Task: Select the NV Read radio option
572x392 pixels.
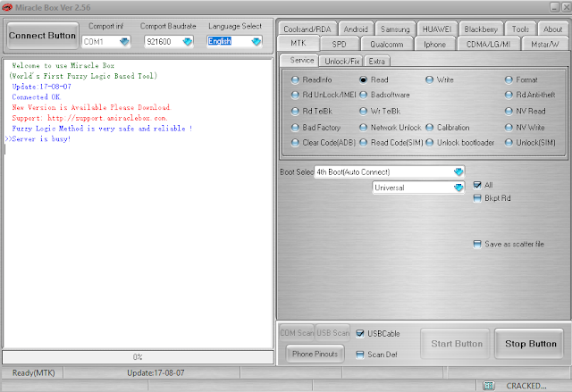Action: (526, 111)
